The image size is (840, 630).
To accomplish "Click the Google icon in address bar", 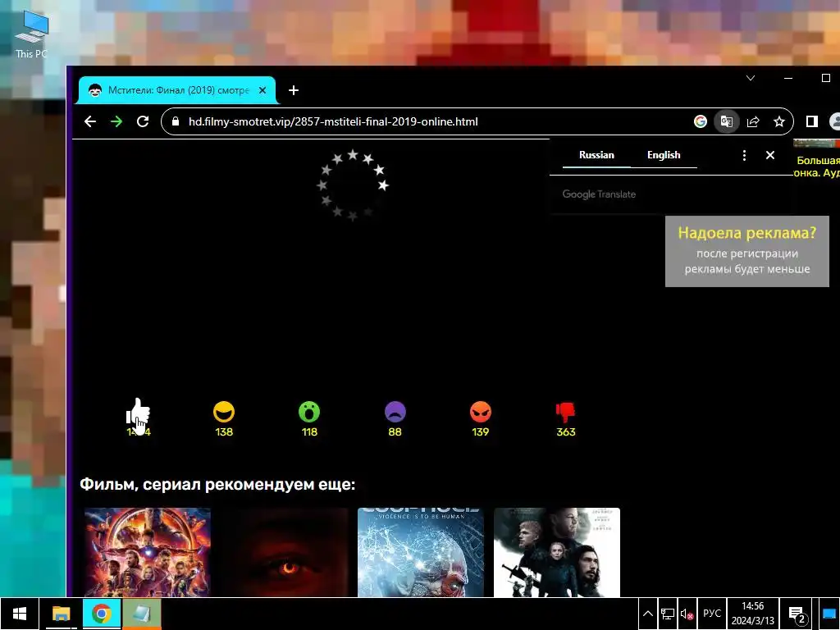I will coord(701,121).
